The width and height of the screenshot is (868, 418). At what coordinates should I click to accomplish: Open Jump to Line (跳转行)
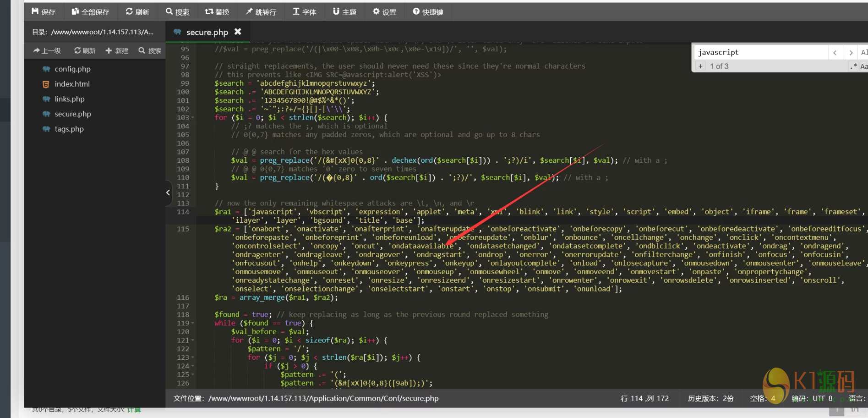pyautogui.click(x=261, y=12)
